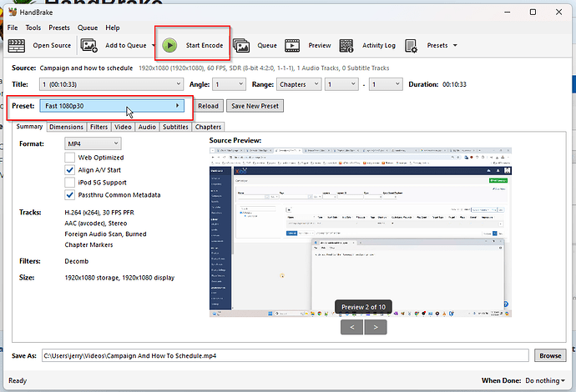Open the Queue menu in menu bar
576x392 pixels.
[88, 28]
